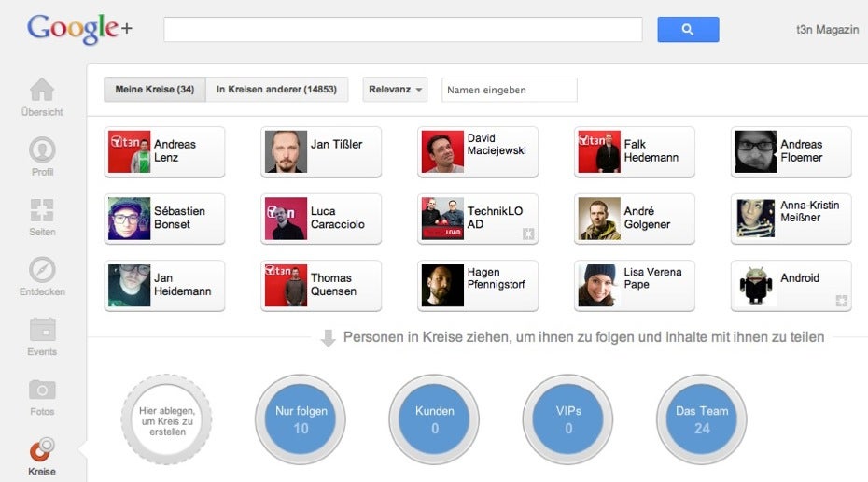Select Andreas Floemer avatar thumbnail

pos(756,152)
